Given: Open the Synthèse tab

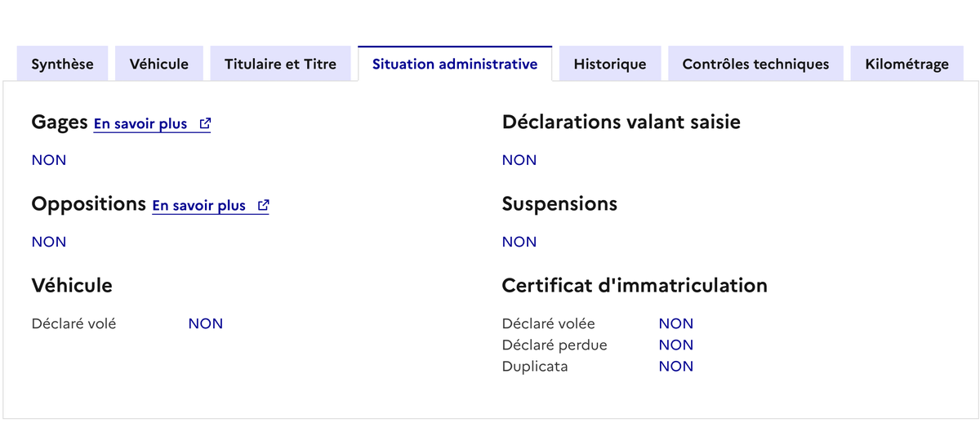Looking at the screenshot, I should pyautogui.click(x=62, y=64).
